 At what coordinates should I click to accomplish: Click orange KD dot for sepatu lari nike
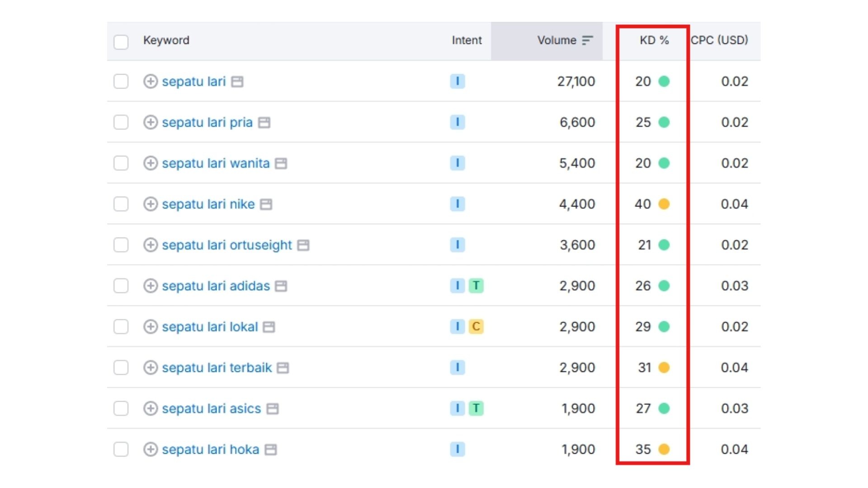point(664,204)
